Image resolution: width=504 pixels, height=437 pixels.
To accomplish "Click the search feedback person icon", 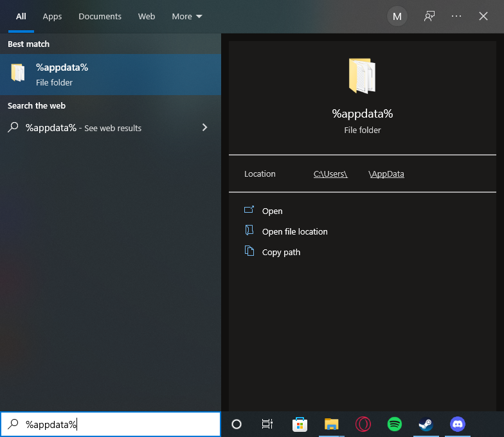I will (429, 16).
